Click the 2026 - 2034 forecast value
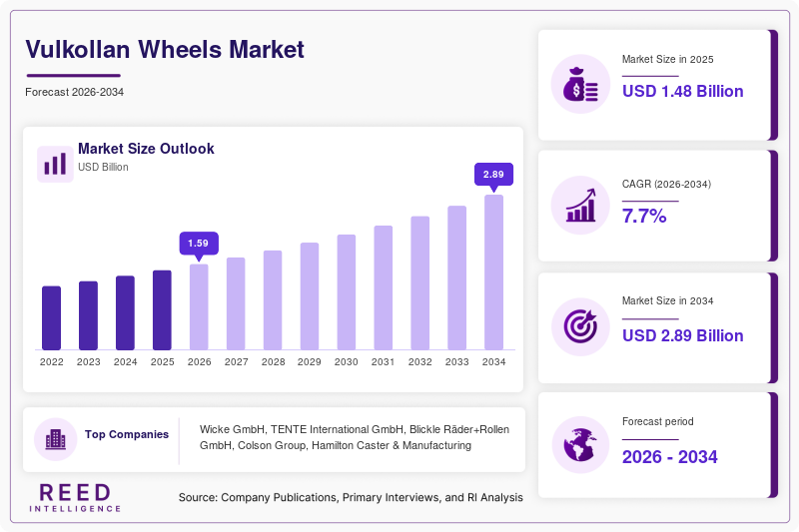The width and height of the screenshot is (799, 532). coord(669,457)
